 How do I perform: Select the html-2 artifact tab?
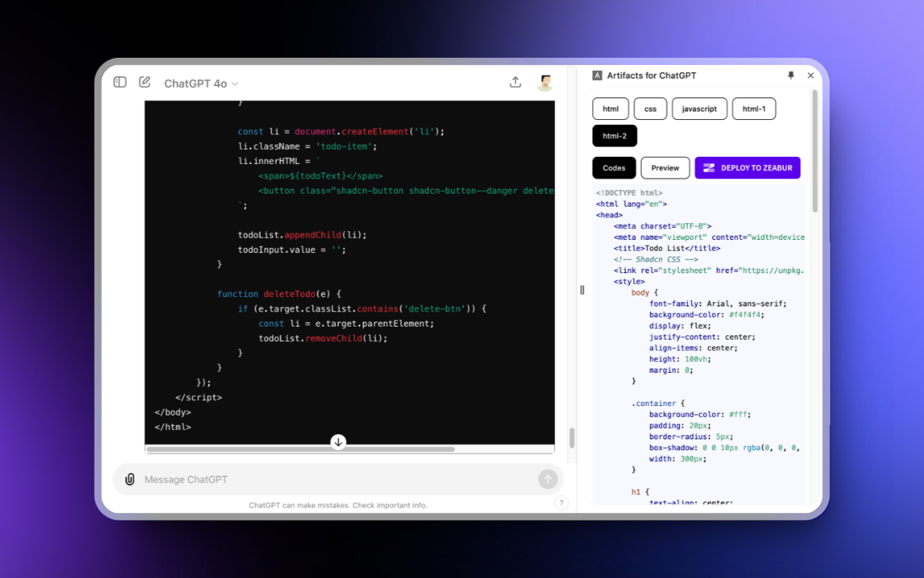(x=614, y=136)
